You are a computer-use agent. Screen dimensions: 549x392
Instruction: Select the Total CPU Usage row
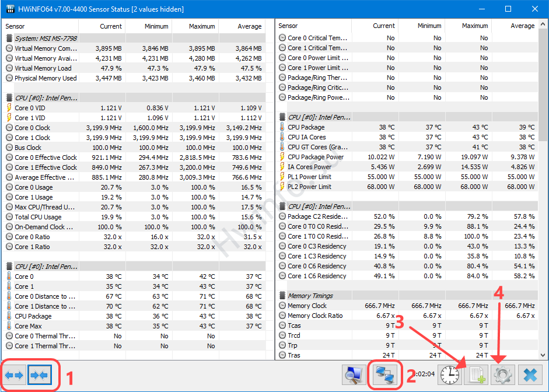click(x=38, y=217)
